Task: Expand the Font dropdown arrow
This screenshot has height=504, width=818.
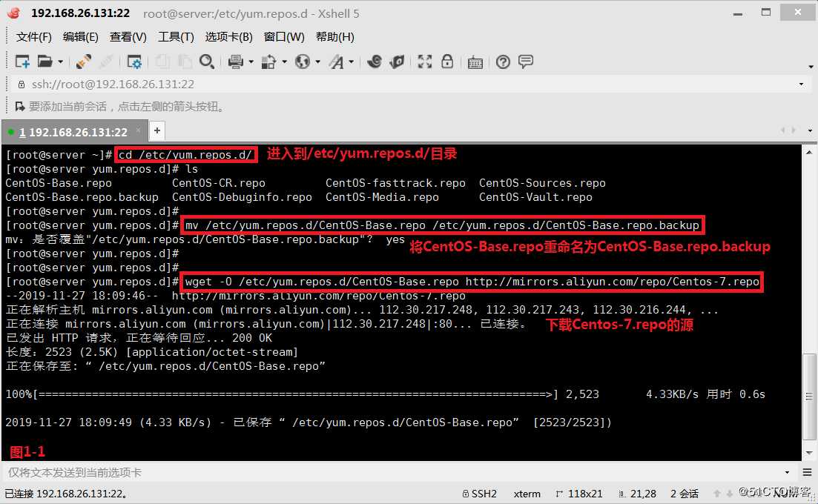Action: (x=351, y=62)
